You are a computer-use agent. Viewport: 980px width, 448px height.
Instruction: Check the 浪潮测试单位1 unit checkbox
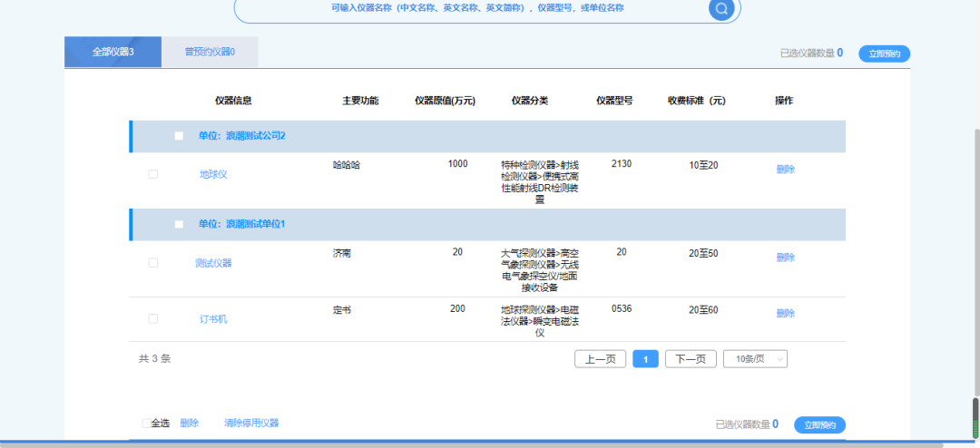tap(179, 224)
